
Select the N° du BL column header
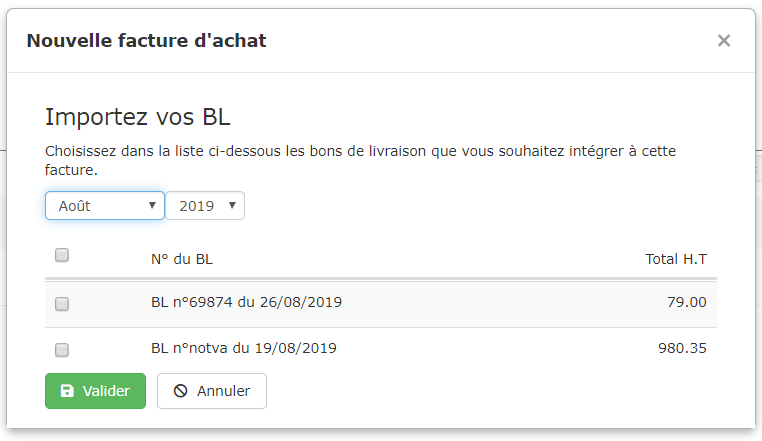(x=182, y=259)
